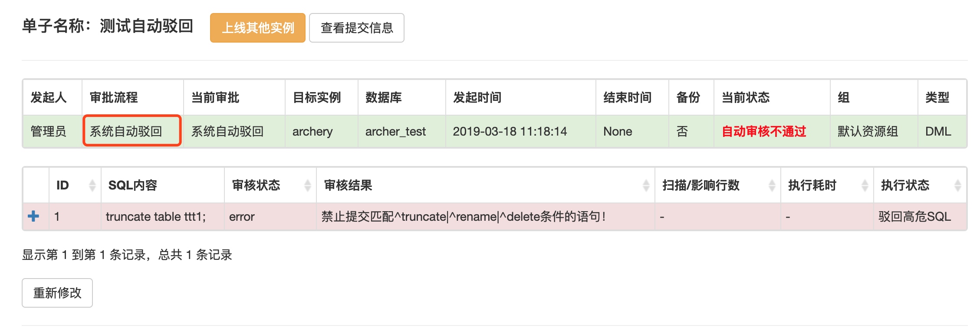This screenshot has width=980, height=332.
Task: Click the 重新修改 button
Action: click(57, 293)
